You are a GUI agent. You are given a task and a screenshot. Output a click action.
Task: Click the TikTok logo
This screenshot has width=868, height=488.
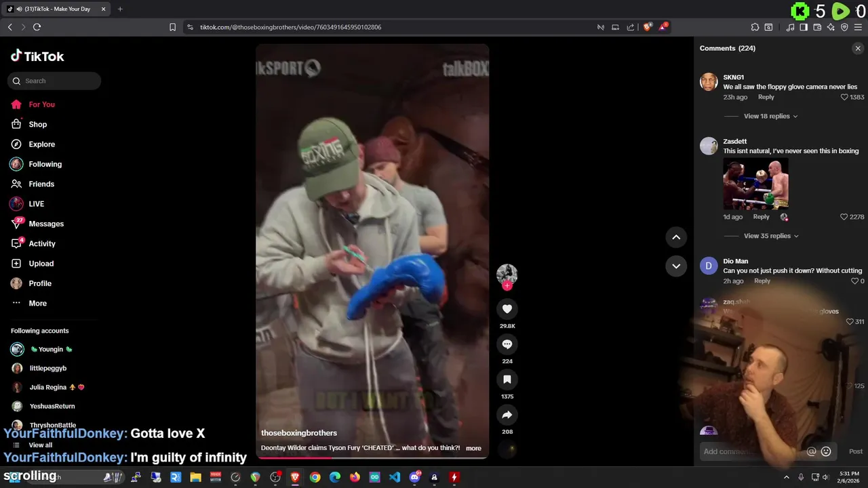[37, 56]
